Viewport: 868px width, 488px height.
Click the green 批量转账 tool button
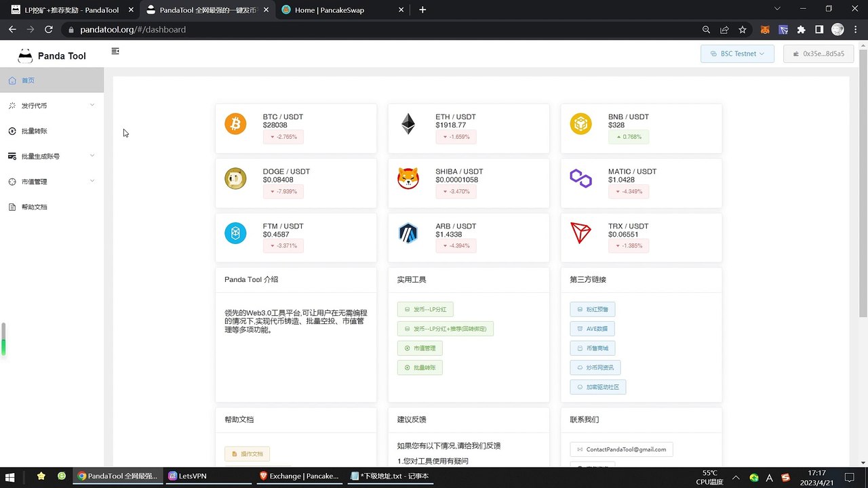(x=420, y=368)
